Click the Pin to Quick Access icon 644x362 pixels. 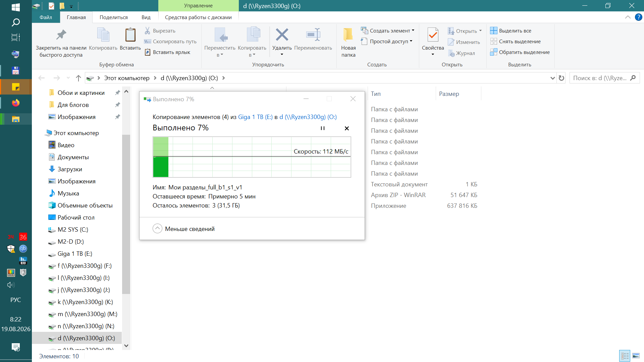61,35
